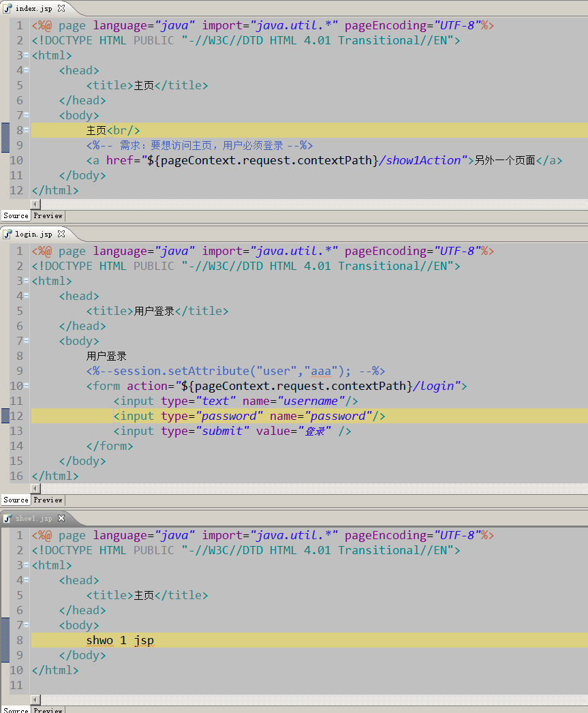
Task: Click the show1Action href link line in index.jsp
Action: pyautogui.click(x=324, y=160)
